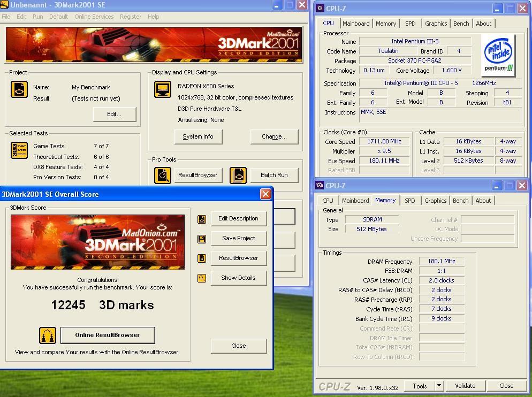Open the Help menu in 3DMark2001

click(x=154, y=17)
